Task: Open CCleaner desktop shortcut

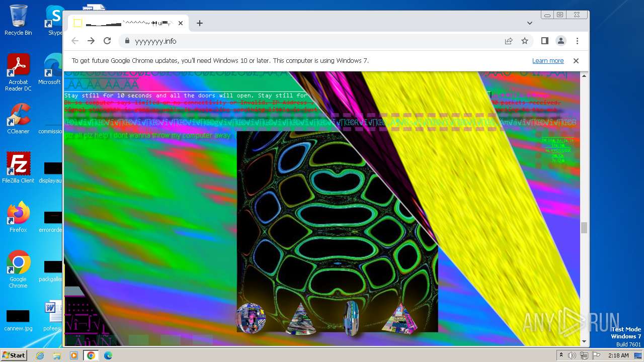Action: click(18, 119)
